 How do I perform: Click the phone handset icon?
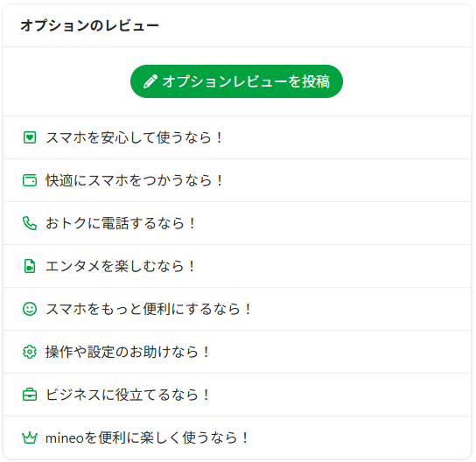tap(30, 223)
